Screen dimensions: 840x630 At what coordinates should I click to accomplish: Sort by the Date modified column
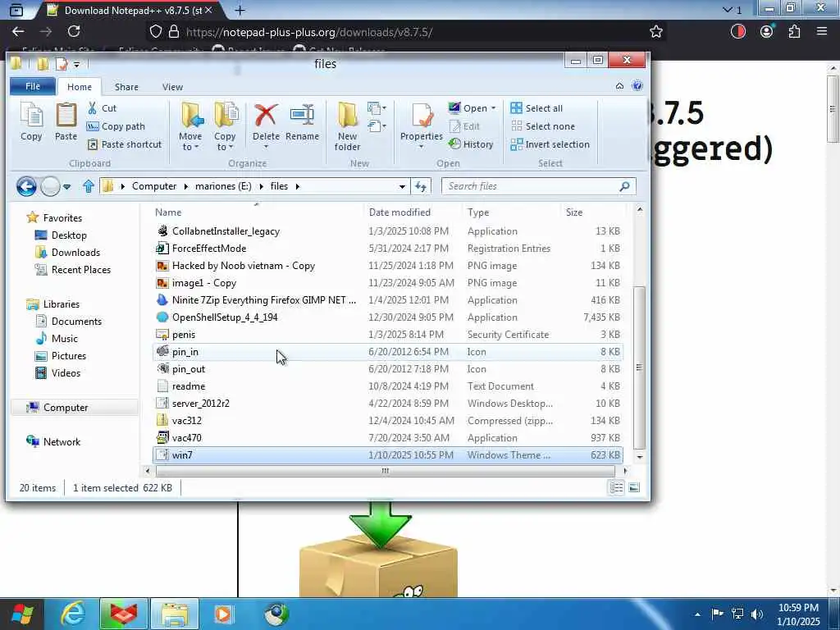click(x=413, y=212)
